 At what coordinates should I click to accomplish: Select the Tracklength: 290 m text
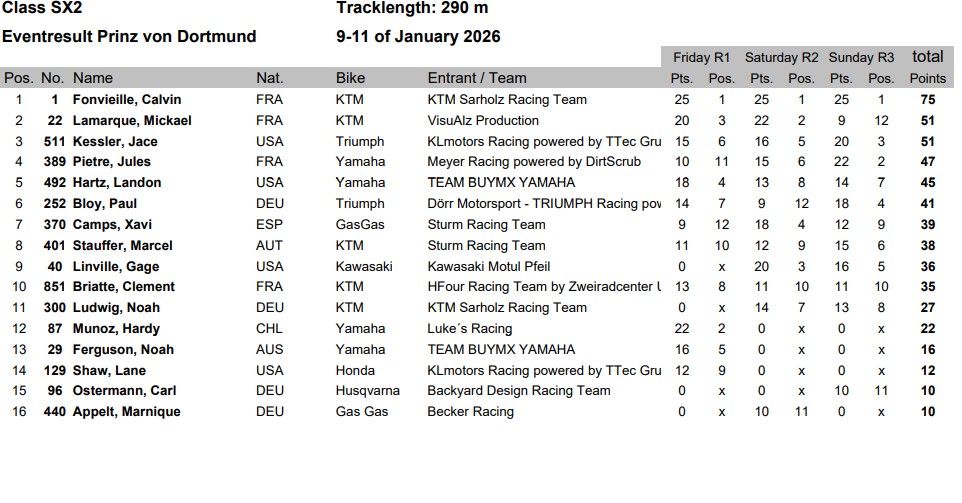(x=412, y=9)
